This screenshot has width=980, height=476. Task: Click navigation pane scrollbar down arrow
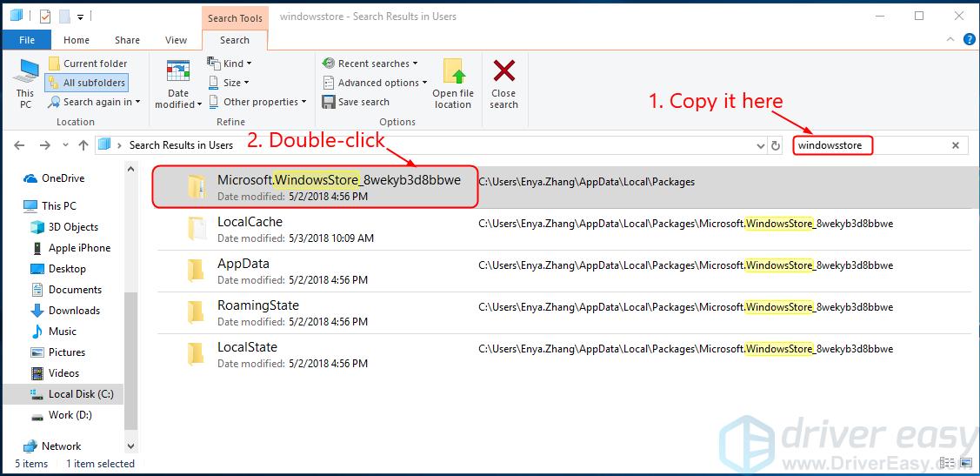click(131, 446)
